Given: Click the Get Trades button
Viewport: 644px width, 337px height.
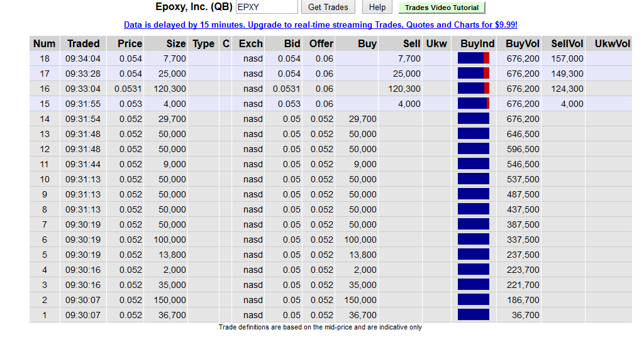Looking at the screenshot, I should (328, 7).
